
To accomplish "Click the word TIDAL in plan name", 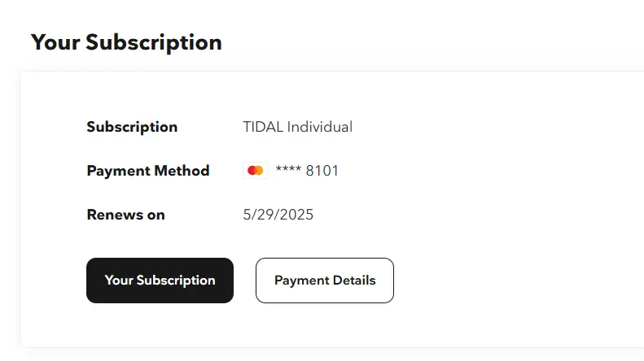I will pyautogui.click(x=263, y=127).
